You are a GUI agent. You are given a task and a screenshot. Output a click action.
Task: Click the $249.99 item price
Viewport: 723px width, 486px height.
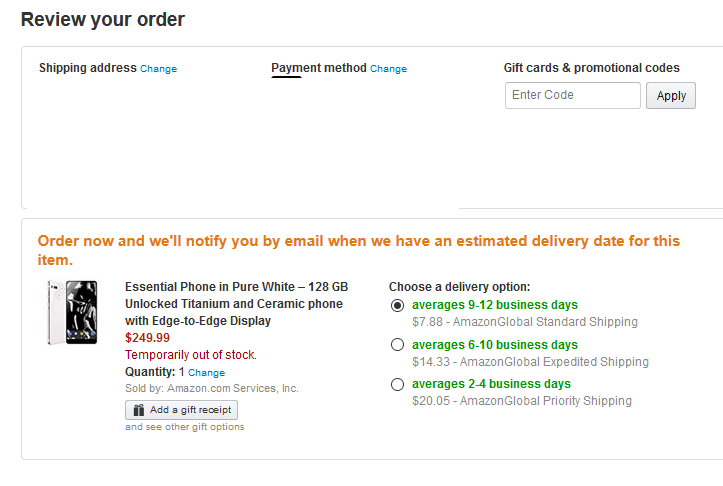(x=148, y=338)
